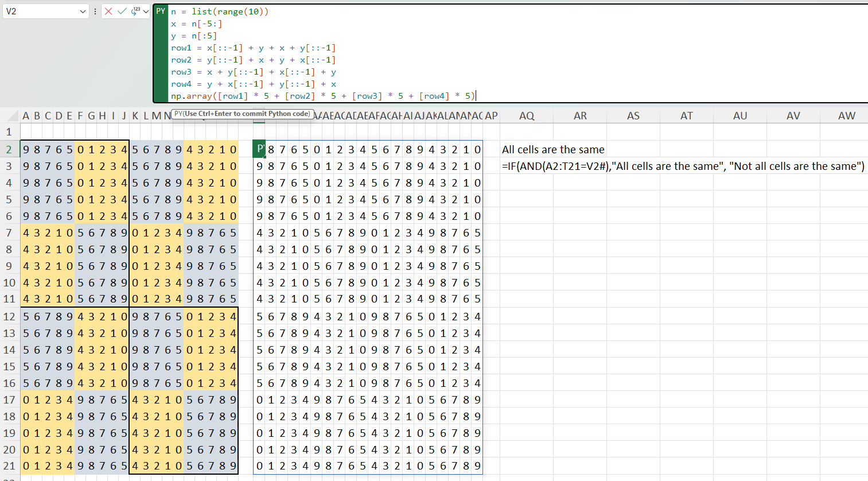
Task: Select column AQ header
Action: coord(527,116)
